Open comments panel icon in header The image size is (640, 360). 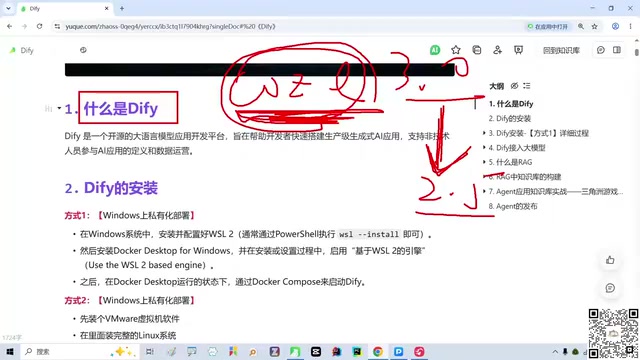click(x=600, y=50)
